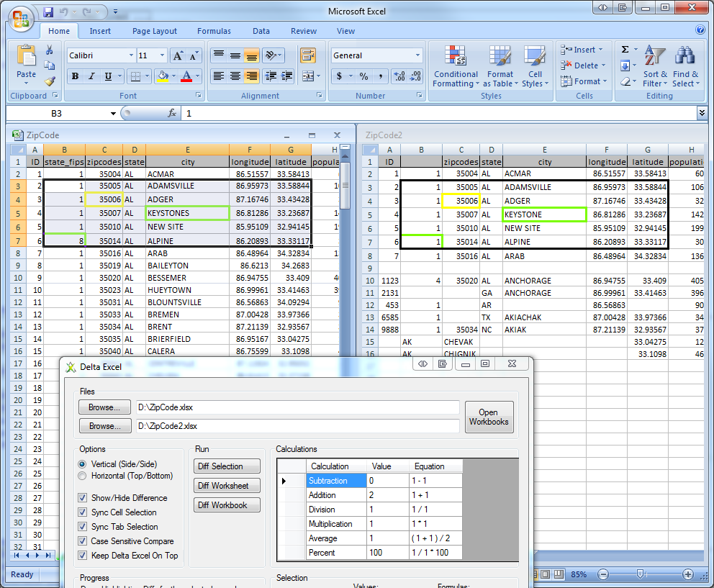This screenshot has height=588, width=714.
Task: Apply Comma Style format
Action: (380, 76)
